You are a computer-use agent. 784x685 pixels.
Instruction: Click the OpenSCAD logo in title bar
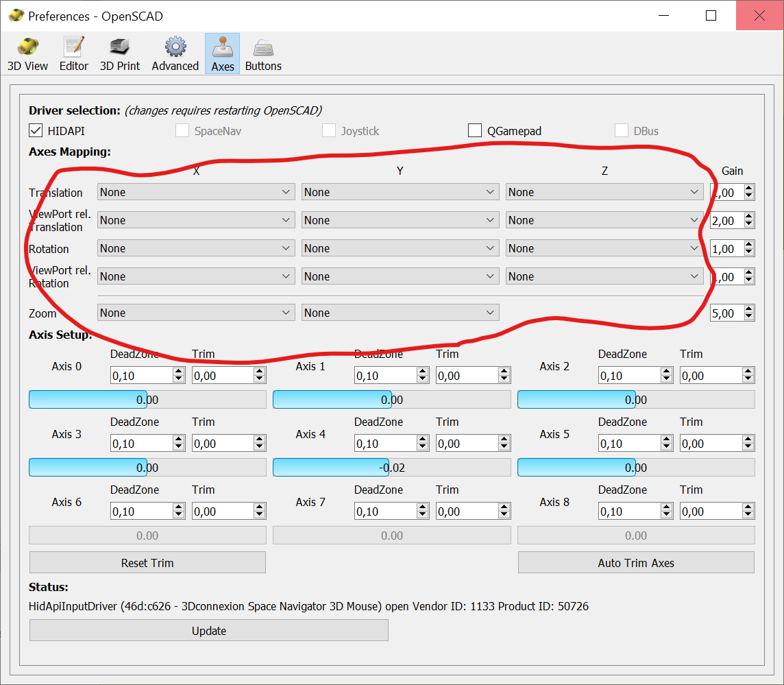coord(15,16)
